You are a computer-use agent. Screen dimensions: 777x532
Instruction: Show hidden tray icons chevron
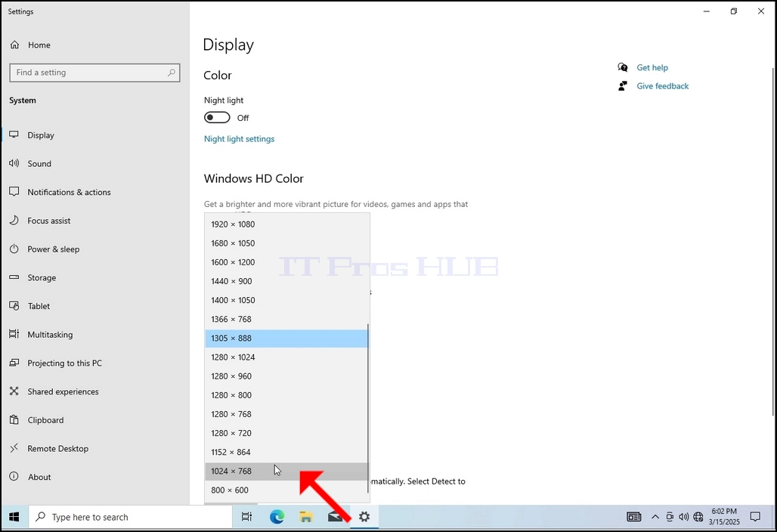tap(655, 517)
